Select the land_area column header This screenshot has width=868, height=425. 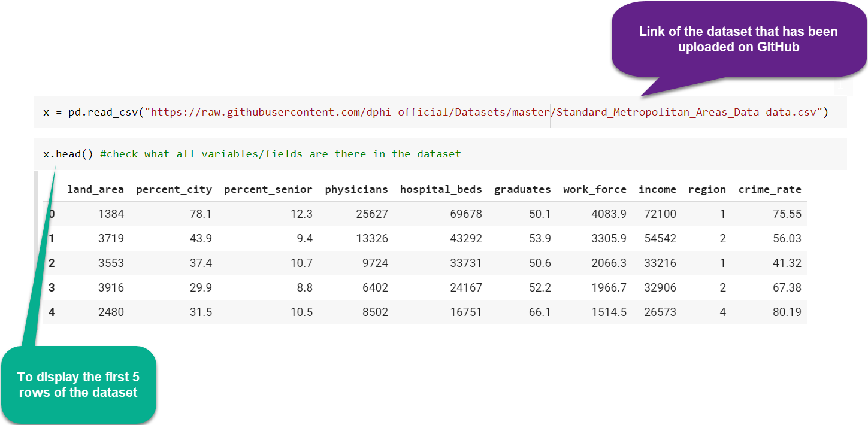tap(95, 189)
